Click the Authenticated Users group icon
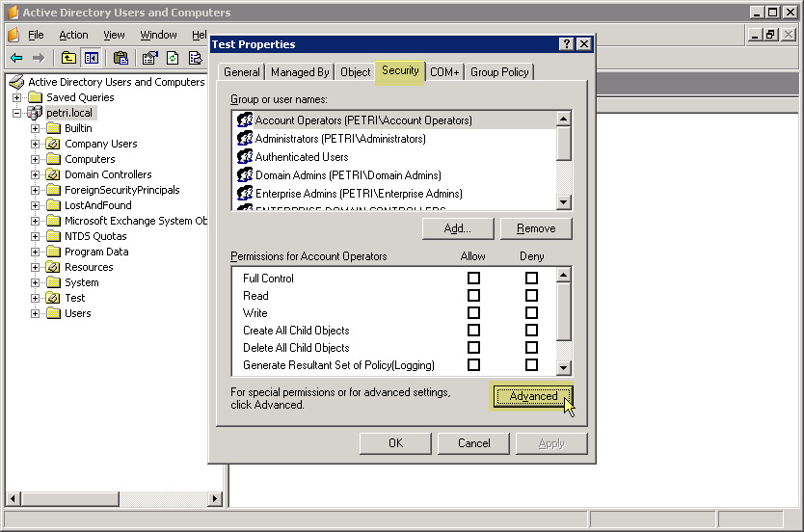The image size is (804, 532). pos(245,156)
